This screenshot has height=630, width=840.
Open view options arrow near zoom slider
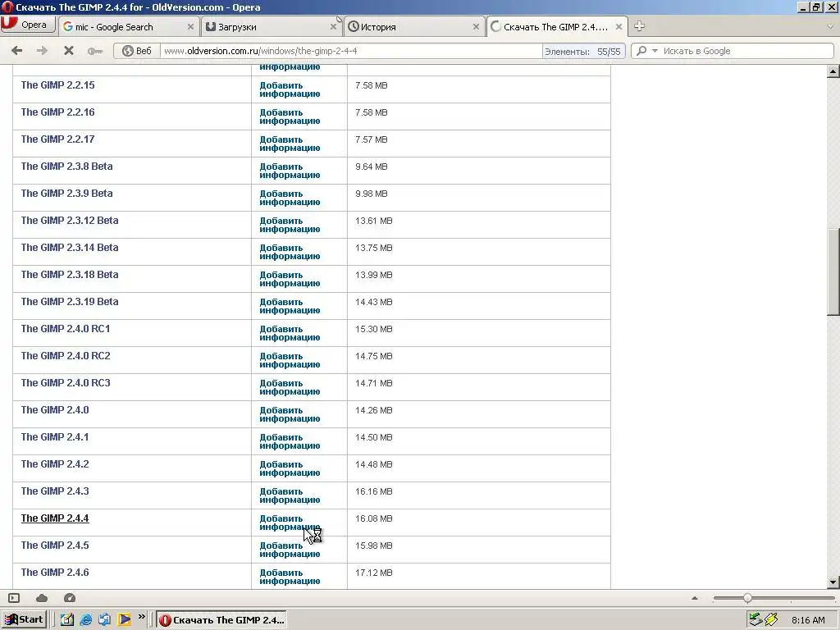point(695,598)
